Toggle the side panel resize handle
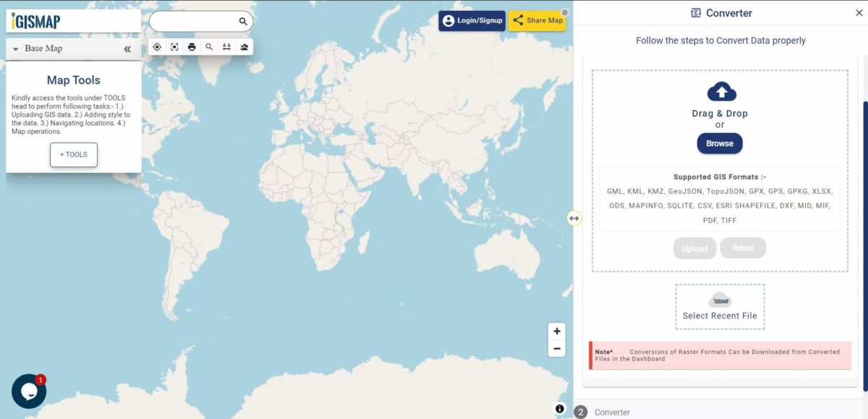The width and height of the screenshot is (868, 419). coord(574,218)
